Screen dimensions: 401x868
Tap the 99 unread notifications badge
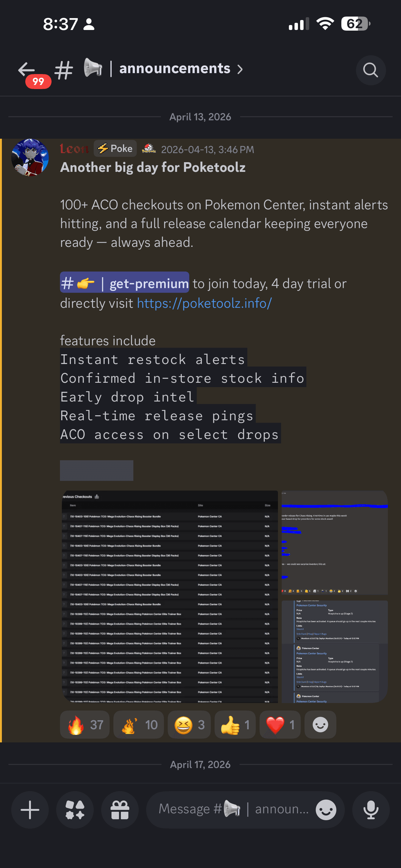click(x=38, y=81)
